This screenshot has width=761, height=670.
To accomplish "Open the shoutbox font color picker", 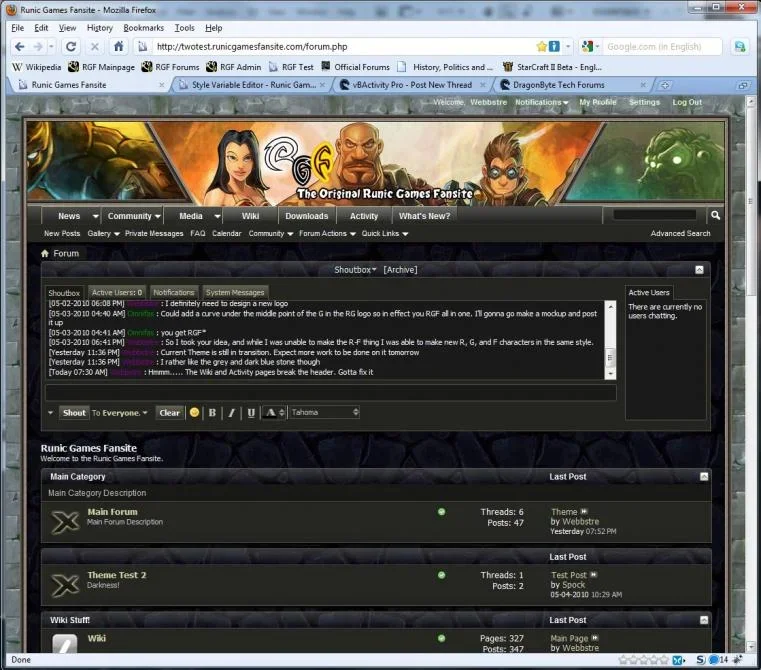I will pyautogui.click(x=274, y=413).
